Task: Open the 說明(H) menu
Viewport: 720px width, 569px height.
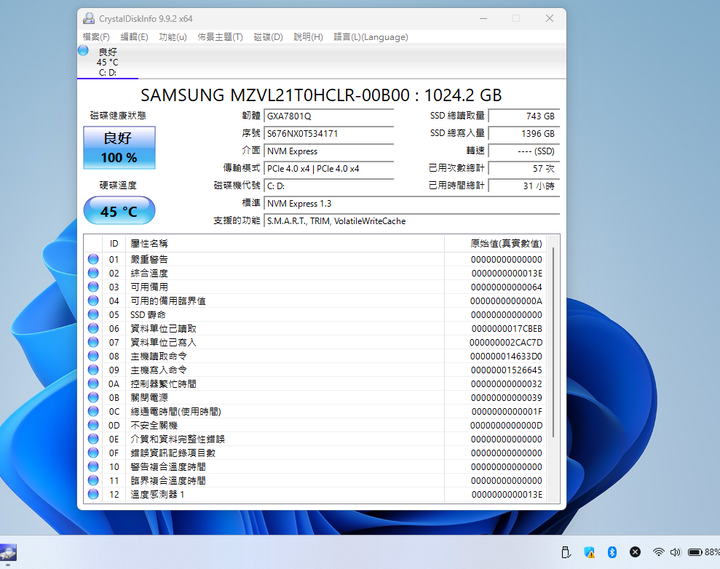Action: pyautogui.click(x=308, y=37)
